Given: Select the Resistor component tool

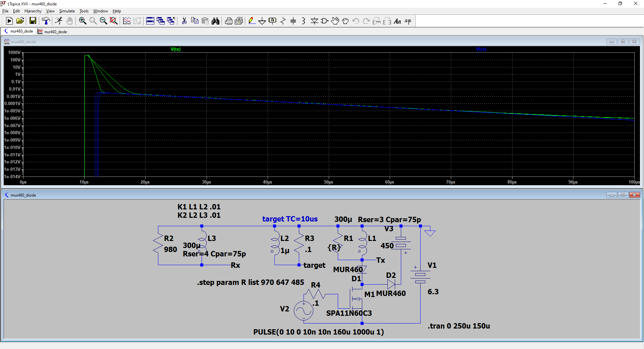Looking at the screenshot, I should tap(283, 21).
